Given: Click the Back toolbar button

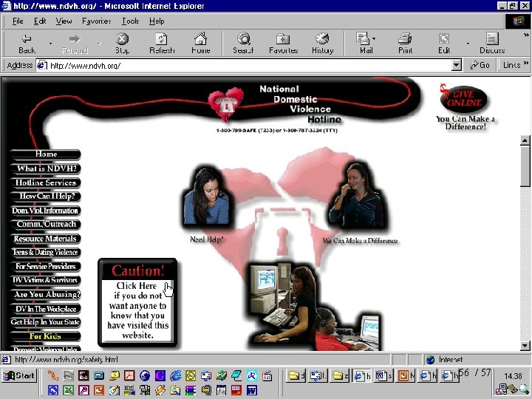Looking at the screenshot, I should 27,44.
